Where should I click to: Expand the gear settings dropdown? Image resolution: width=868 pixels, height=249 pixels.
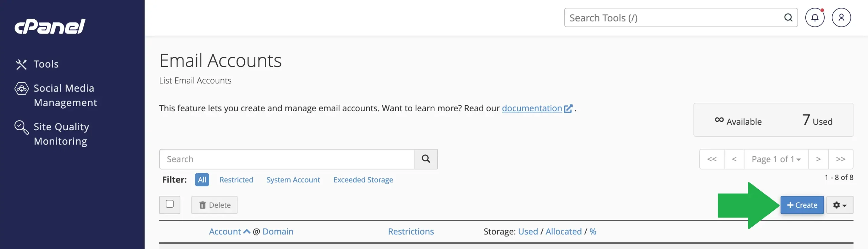tap(840, 205)
